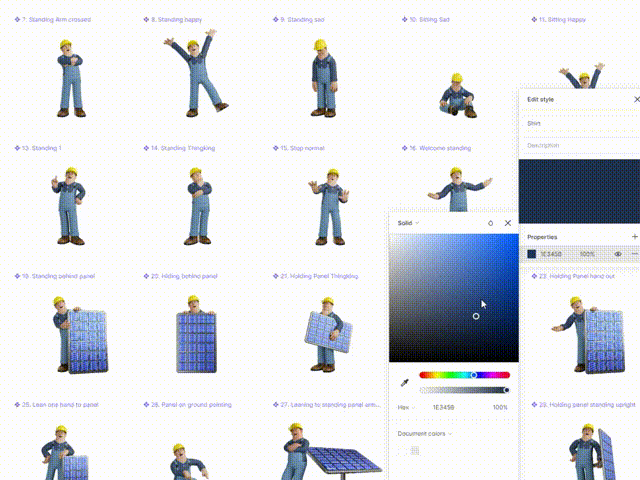Image resolution: width=640 pixels, height=480 pixels.
Task: Click the 1E3458 swatch in Properties
Action: pos(532,254)
